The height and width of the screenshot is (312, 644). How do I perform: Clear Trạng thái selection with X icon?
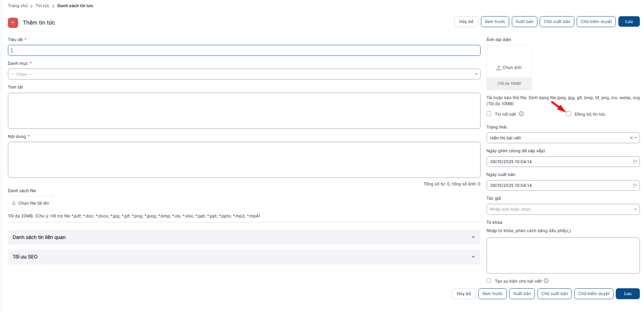[631, 138]
